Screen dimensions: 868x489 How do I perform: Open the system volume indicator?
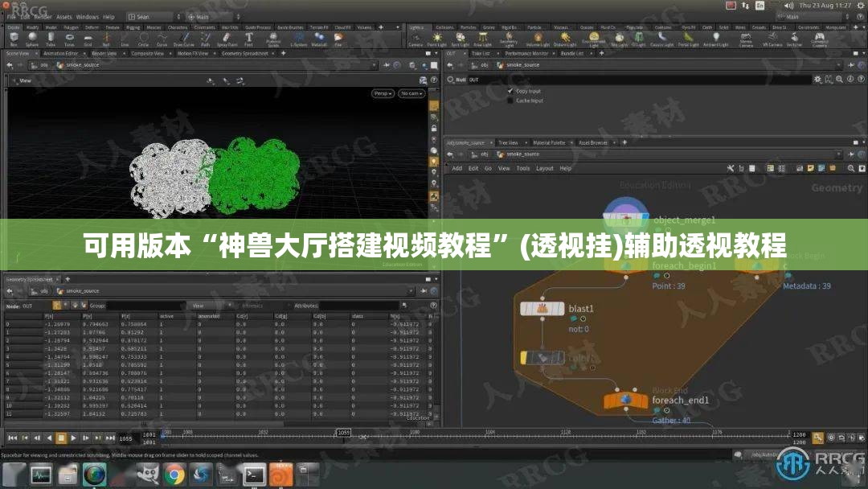coord(788,6)
